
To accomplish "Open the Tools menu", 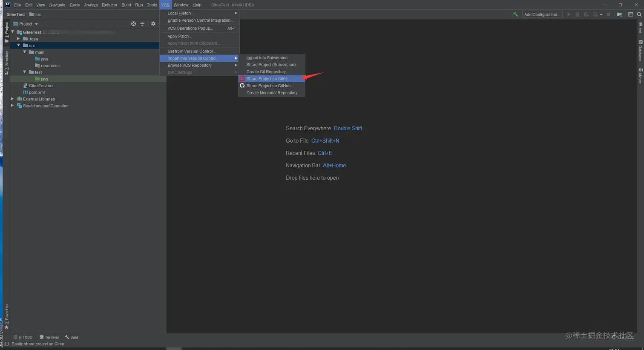I will (152, 5).
